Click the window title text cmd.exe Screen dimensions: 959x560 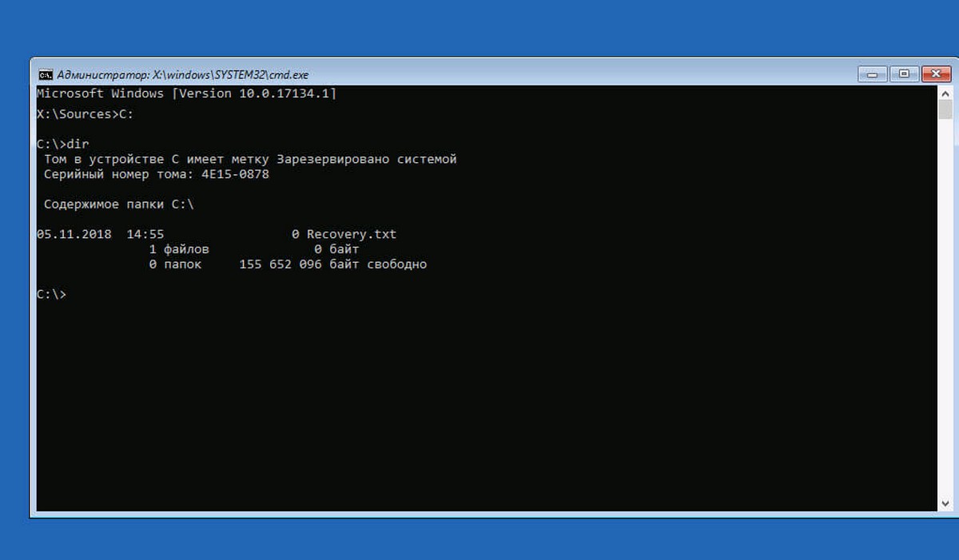tap(183, 74)
